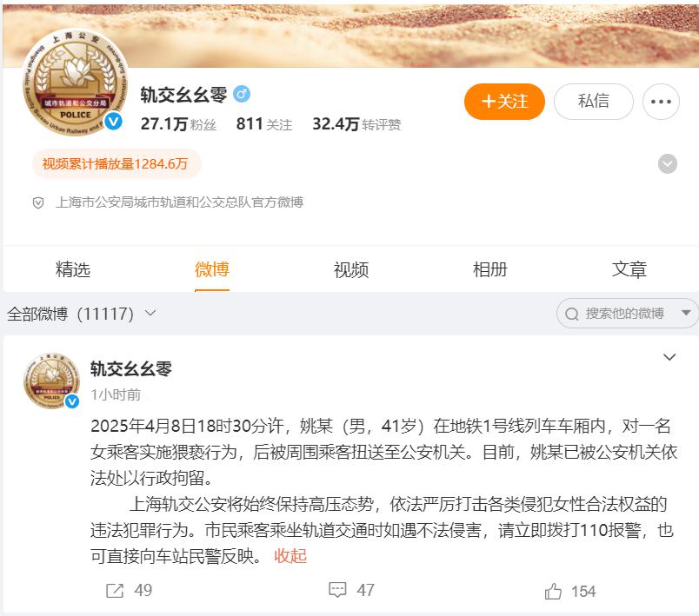
Task: Open the 全部微博 (11117) filter dropdown
Action: tap(82, 314)
